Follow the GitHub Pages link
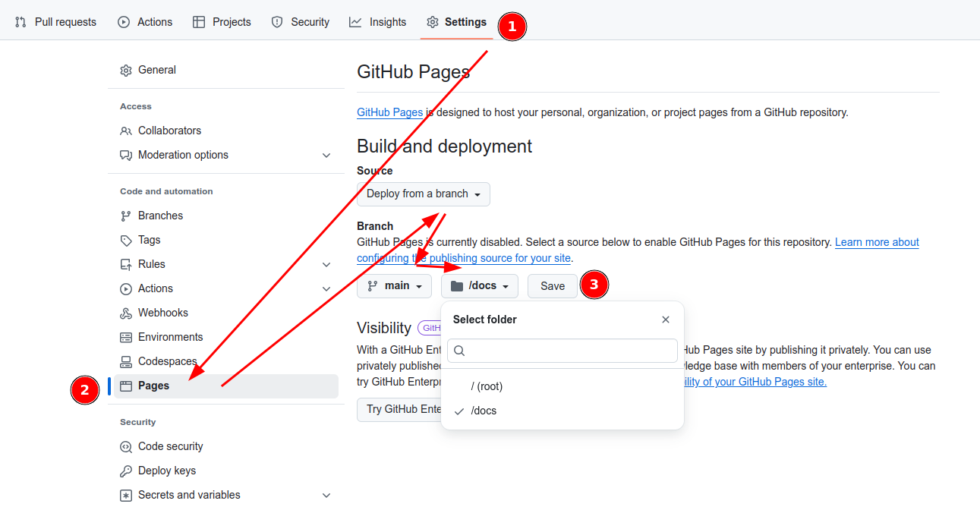 click(389, 112)
